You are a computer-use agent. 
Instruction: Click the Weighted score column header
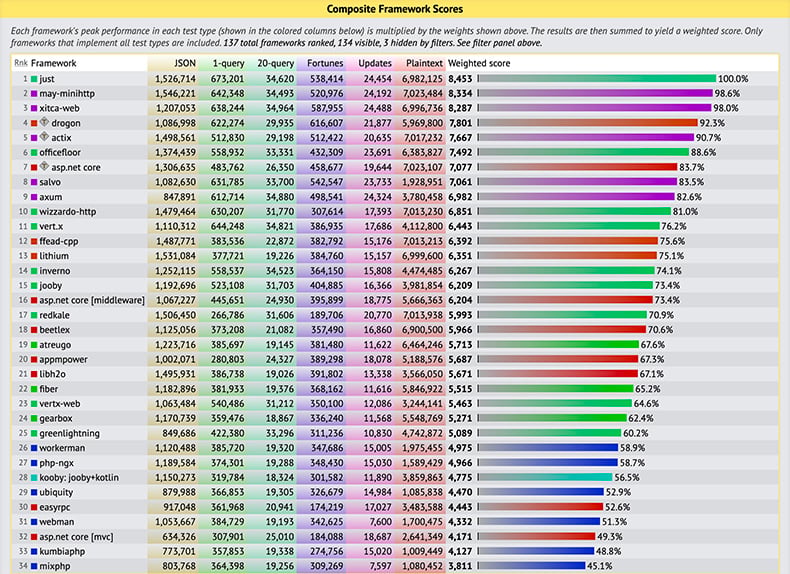coord(479,63)
